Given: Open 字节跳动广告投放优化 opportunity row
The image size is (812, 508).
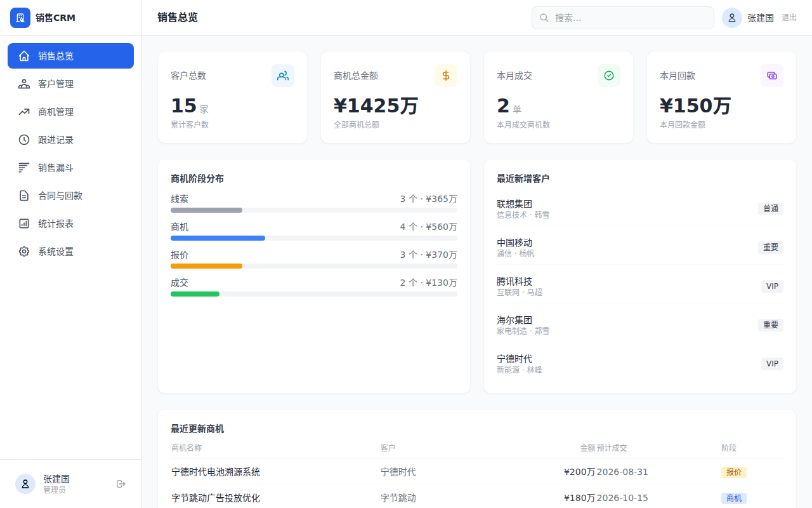Looking at the screenshot, I should click(x=477, y=498).
